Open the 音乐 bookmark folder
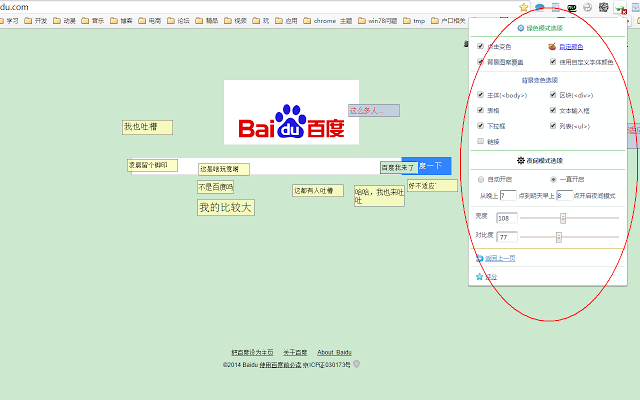 [x=93, y=20]
